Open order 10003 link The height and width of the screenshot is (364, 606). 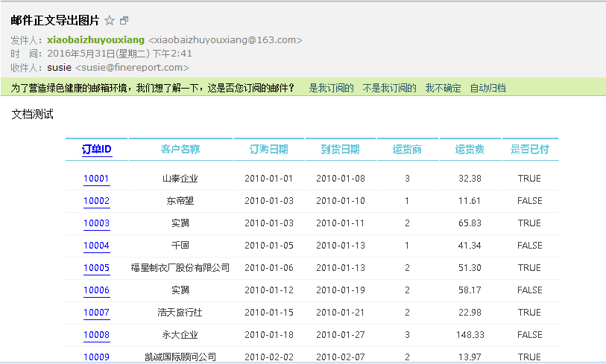coord(97,223)
